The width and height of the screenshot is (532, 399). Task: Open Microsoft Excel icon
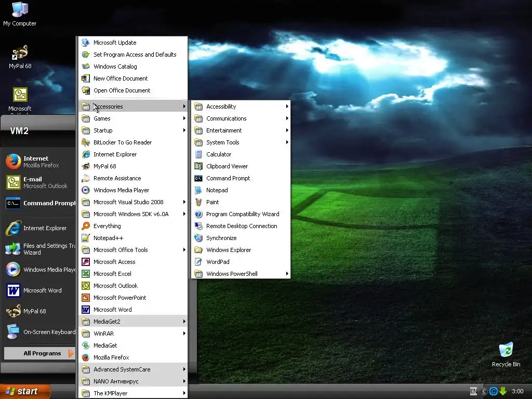[x=86, y=274]
